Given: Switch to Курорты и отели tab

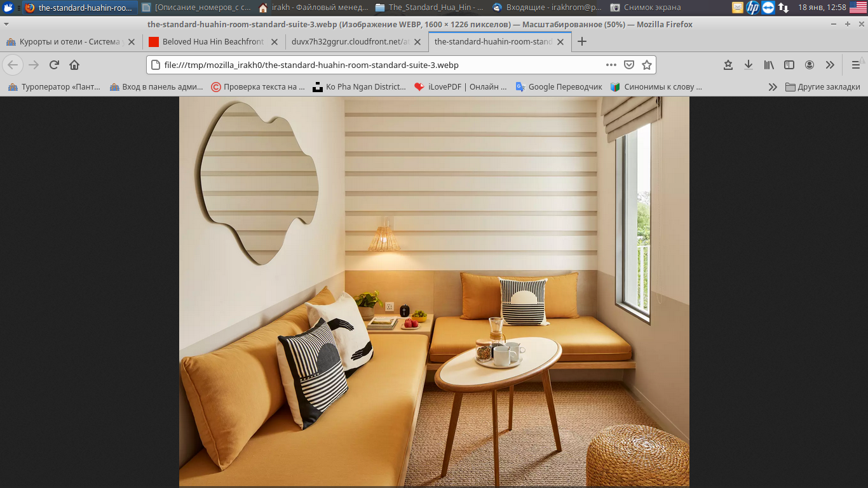Looking at the screenshot, I should [x=69, y=42].
